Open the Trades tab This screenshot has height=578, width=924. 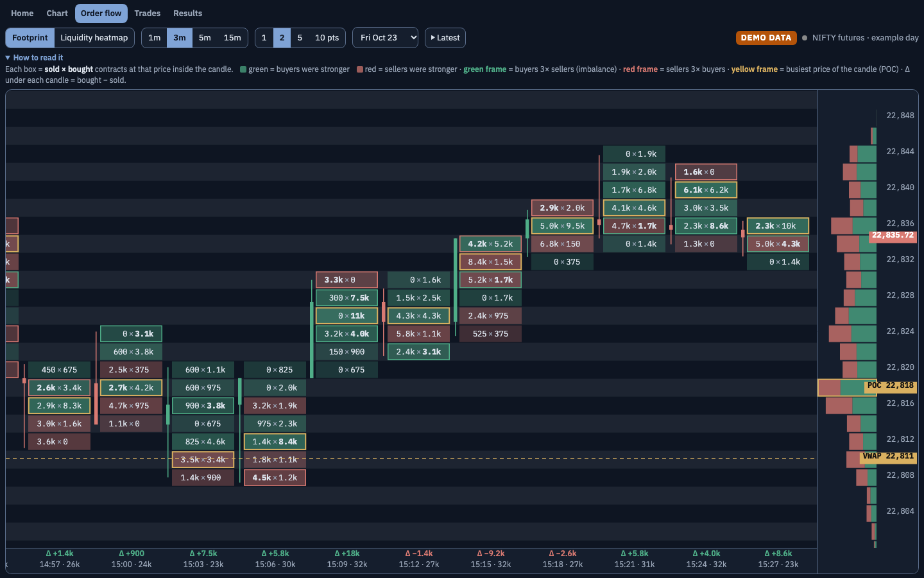coord(148,13)
